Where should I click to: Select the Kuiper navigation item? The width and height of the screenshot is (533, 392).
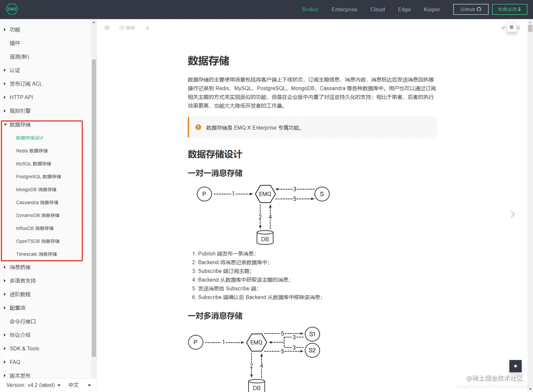(432, 10)
